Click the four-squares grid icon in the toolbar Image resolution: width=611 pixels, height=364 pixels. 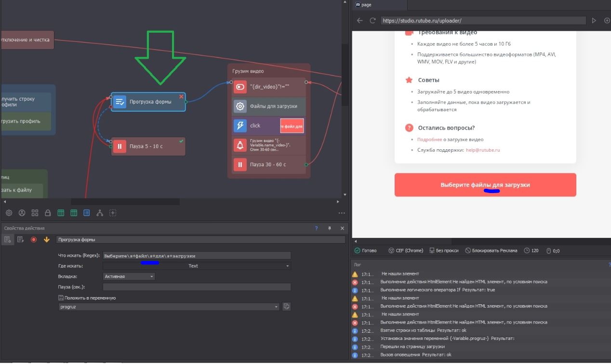(x=35, y=213)
